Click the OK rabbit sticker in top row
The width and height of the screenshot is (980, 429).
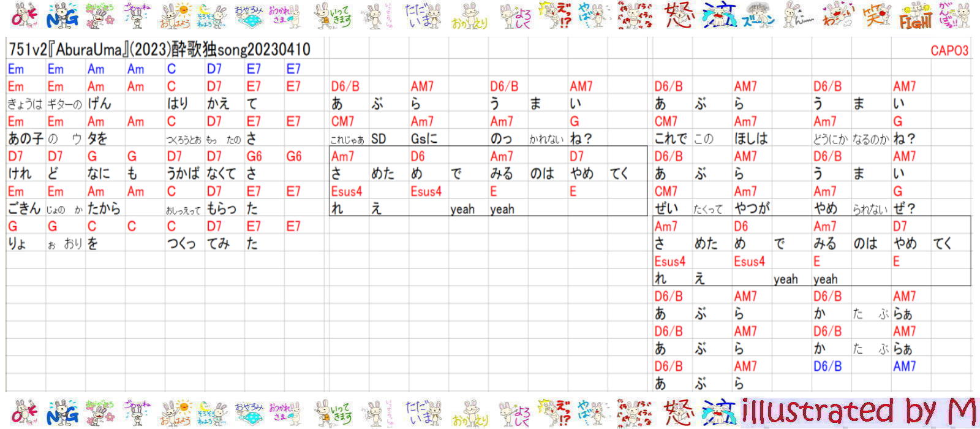pyautogui.click(x=24, y=16)
